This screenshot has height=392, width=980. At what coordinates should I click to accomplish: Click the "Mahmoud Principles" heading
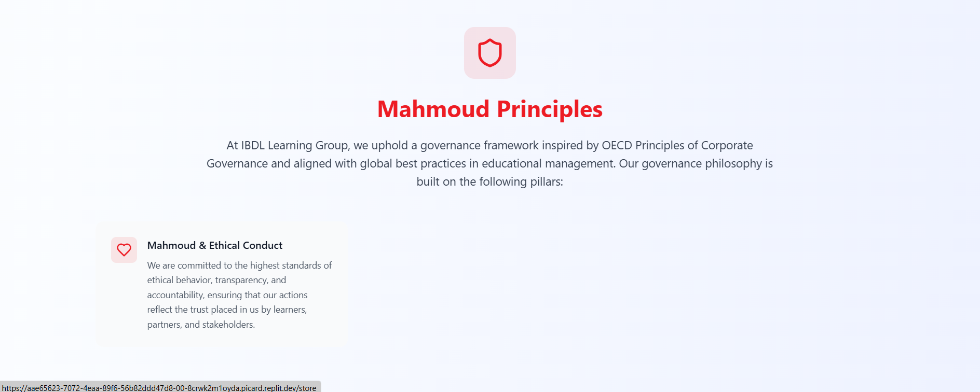[489, 109]
